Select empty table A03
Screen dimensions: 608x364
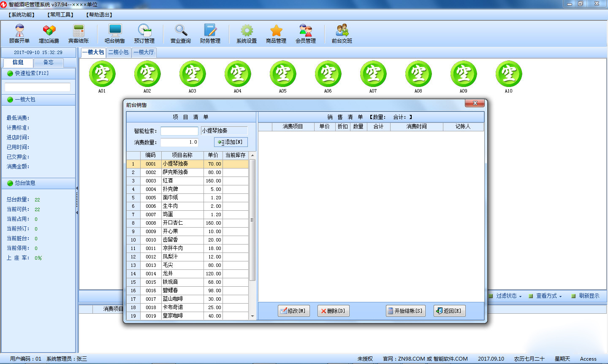coord(193,74)
